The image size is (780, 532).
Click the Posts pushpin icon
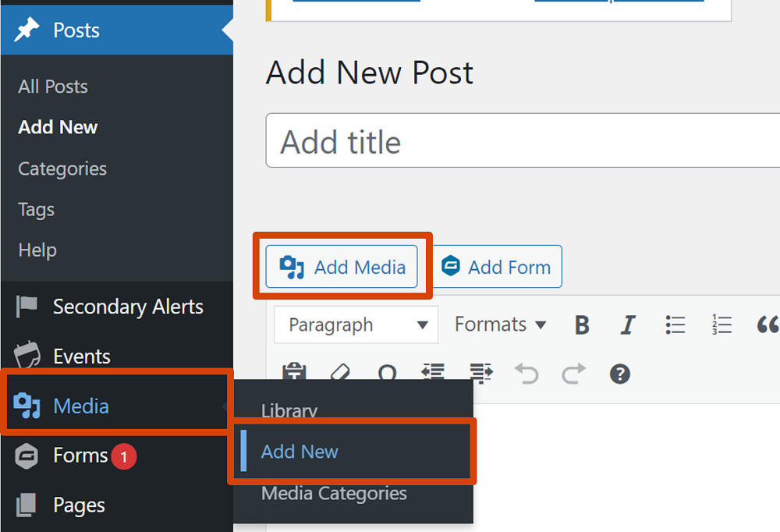pyautogui.click(x=27, y=30)
